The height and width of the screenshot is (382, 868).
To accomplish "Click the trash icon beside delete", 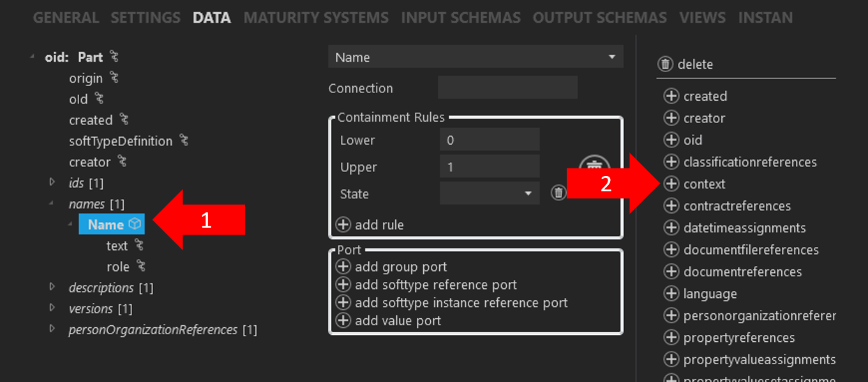I will [665, 64].
